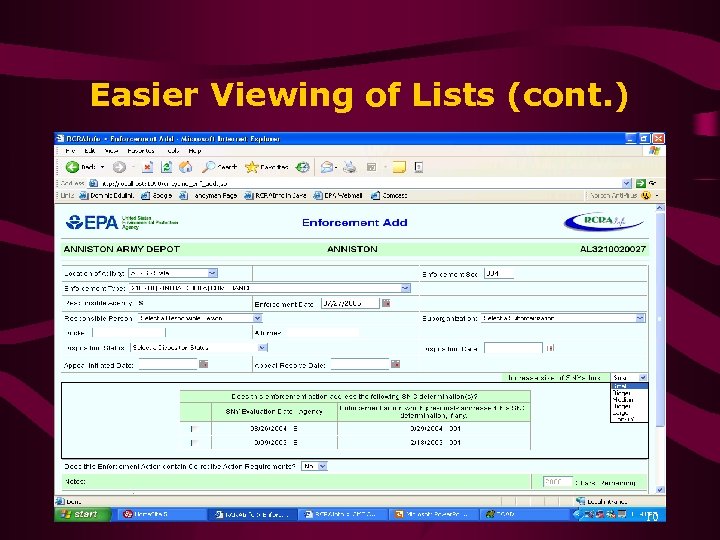720x540 pixels.
Task: Open the Corrective Action Requirements No dropdown
Action: coord(322,466)
